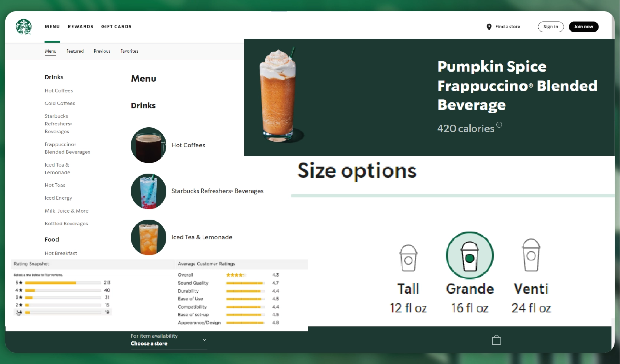Screen dimensions: 620x364
Task: Open the MENU top navigation item
Action: (x=52, y=27)
